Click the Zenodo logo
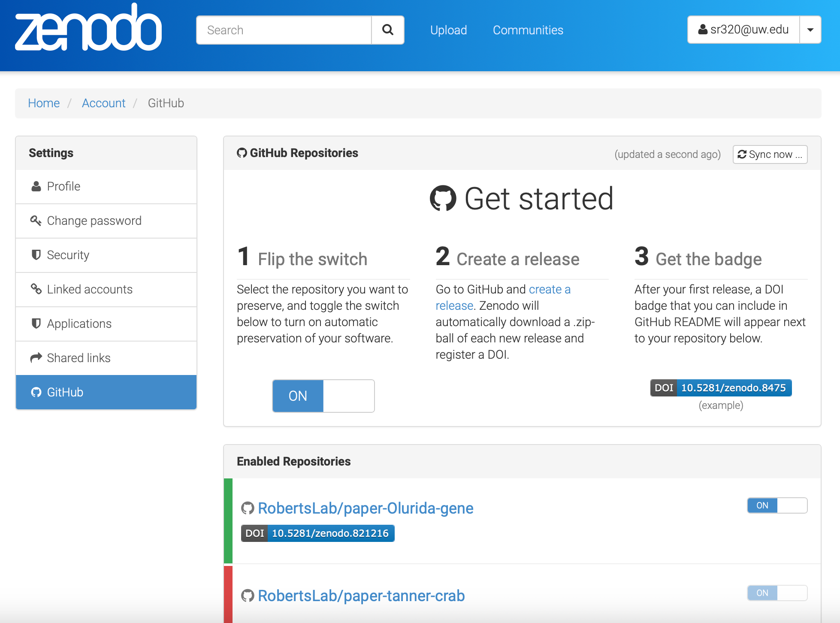 pyautogui.click(x=88, y=27)
